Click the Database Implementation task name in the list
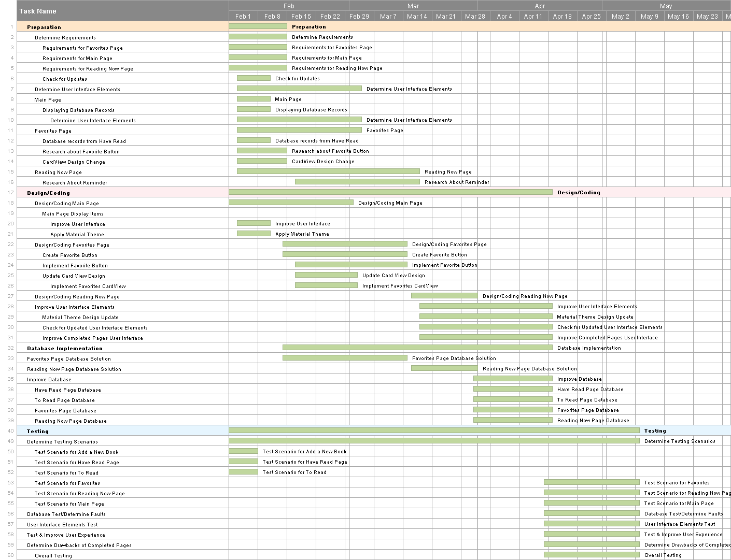This screenshot has width=731, height=560. click(x=65, y=348)
